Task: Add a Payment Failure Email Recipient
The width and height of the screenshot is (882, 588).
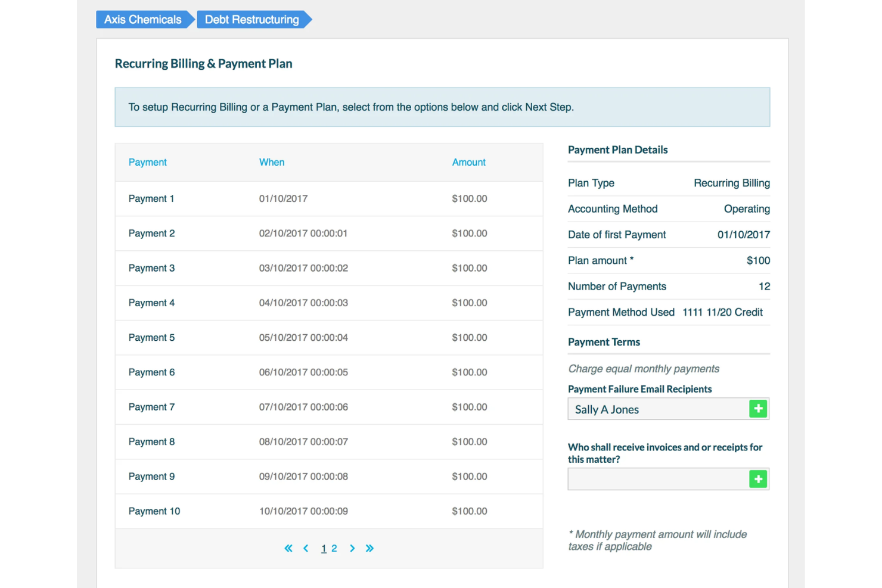Action: [757, 409]
